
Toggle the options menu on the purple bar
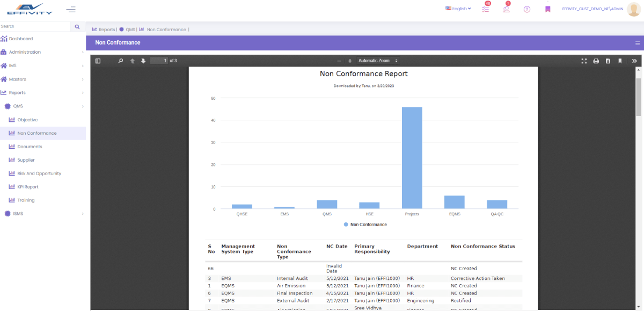638,42
